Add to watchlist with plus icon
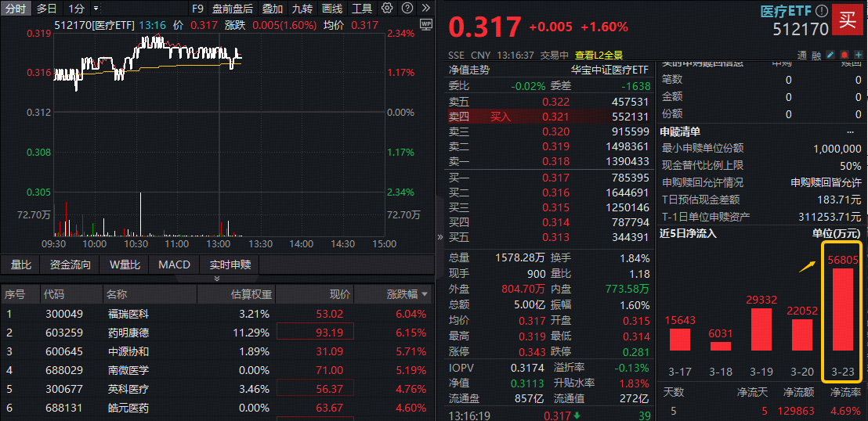868x421 pixels. point(859,56)
